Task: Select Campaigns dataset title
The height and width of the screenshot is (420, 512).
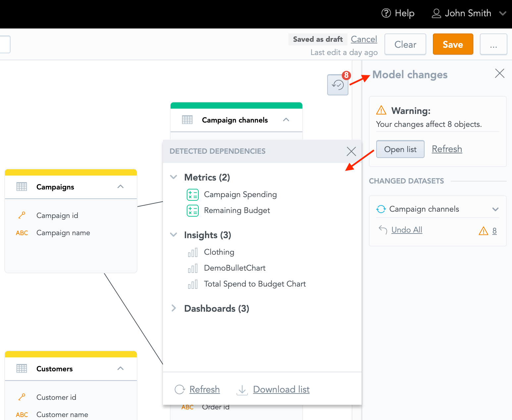Action: tap(55, 187)
